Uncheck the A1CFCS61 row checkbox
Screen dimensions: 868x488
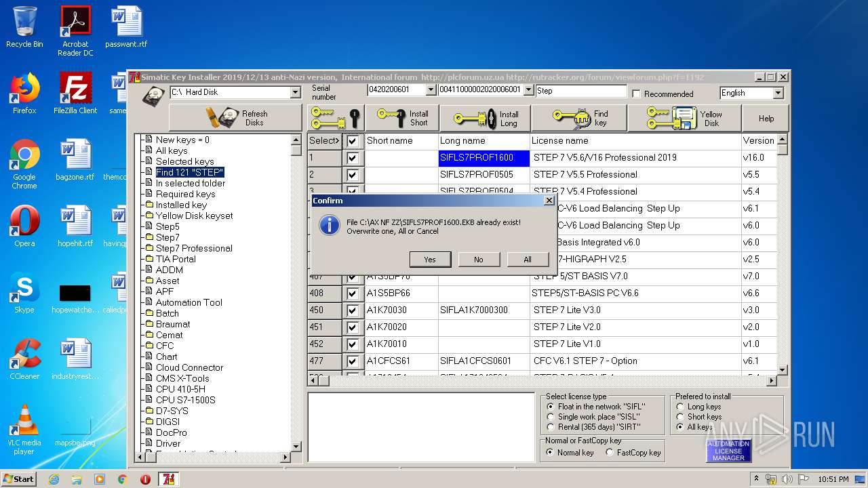pos(352,361)
